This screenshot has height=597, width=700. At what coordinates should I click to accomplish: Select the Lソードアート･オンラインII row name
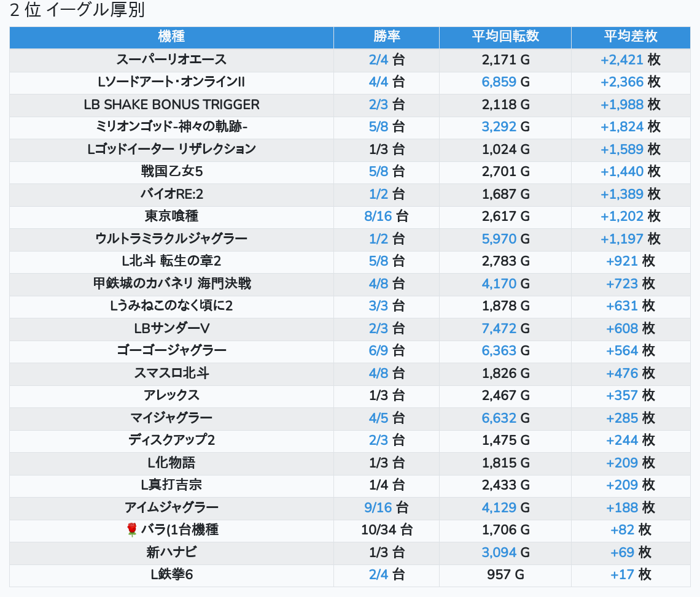coord(171,82)
